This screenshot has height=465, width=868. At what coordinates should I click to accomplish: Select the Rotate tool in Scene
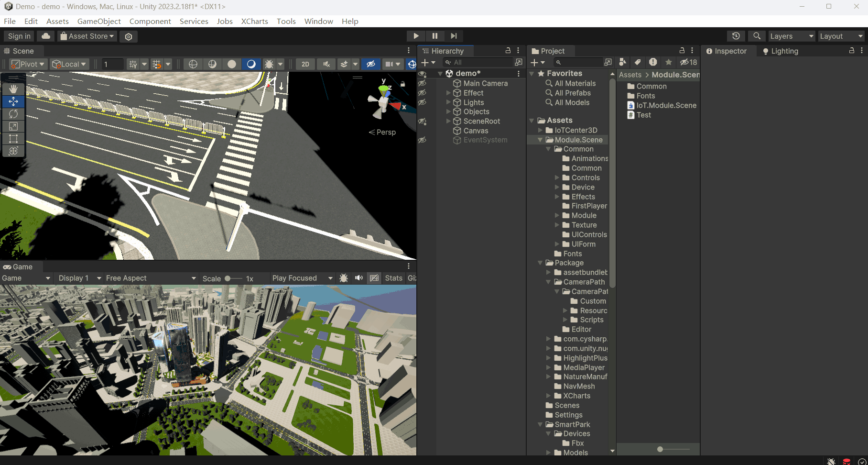click(13, 114)
